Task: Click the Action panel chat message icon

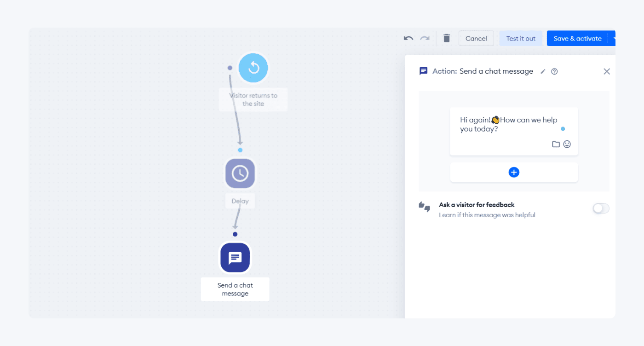Action: (x=424, y=71)
